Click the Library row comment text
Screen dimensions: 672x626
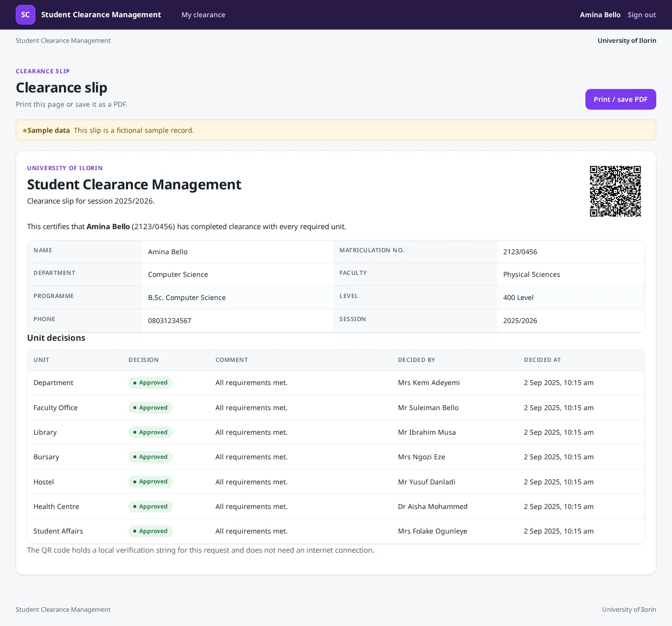(x=251, y=432)
